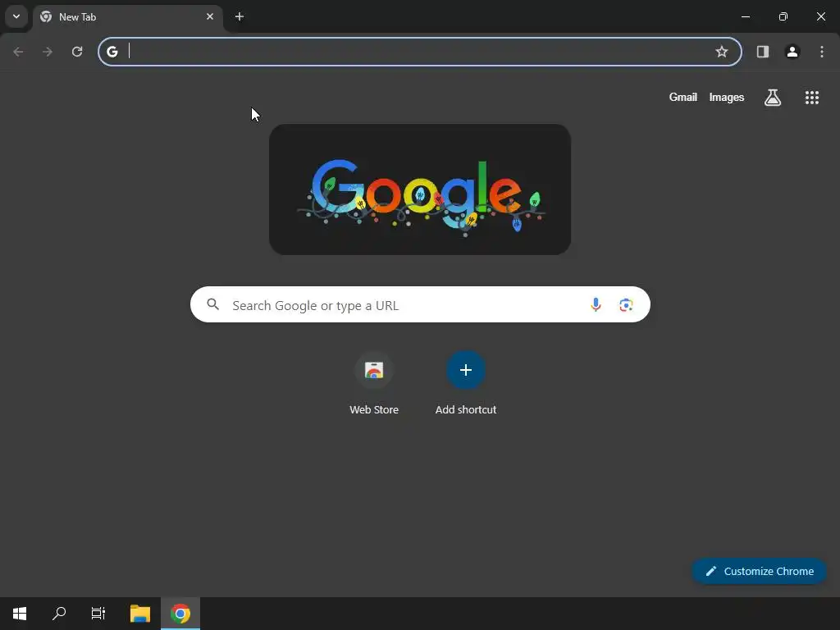Minimize the Chrome window
This screenshot has height=630, width=840.
[x=745, y=16]
